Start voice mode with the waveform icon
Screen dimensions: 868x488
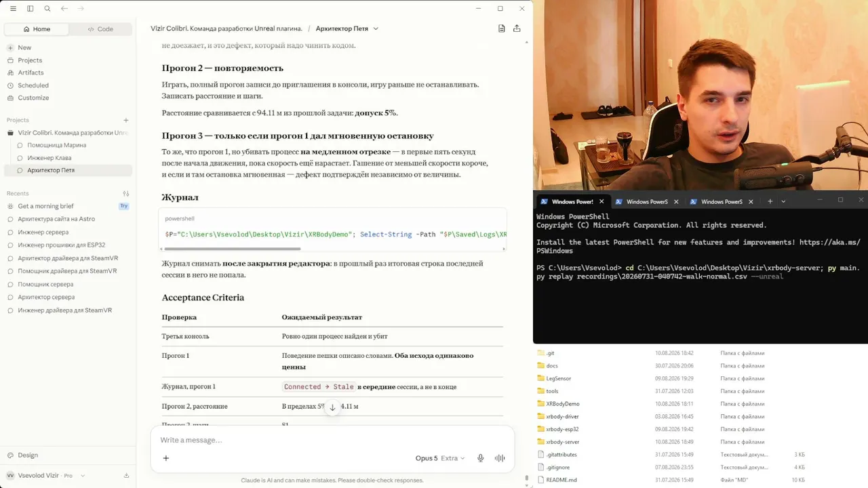click(x=500, y=458)
